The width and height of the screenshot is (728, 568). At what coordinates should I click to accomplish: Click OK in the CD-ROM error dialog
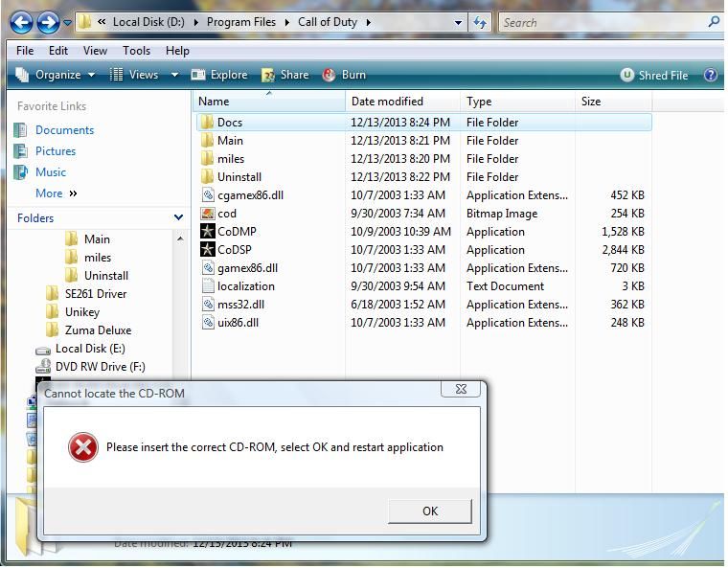430,511
